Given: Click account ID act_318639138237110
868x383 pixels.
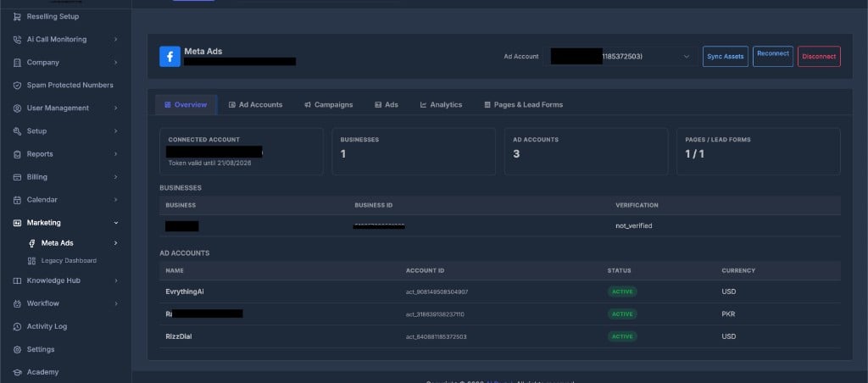Looking at the screenshot, I should pos(435,314).
